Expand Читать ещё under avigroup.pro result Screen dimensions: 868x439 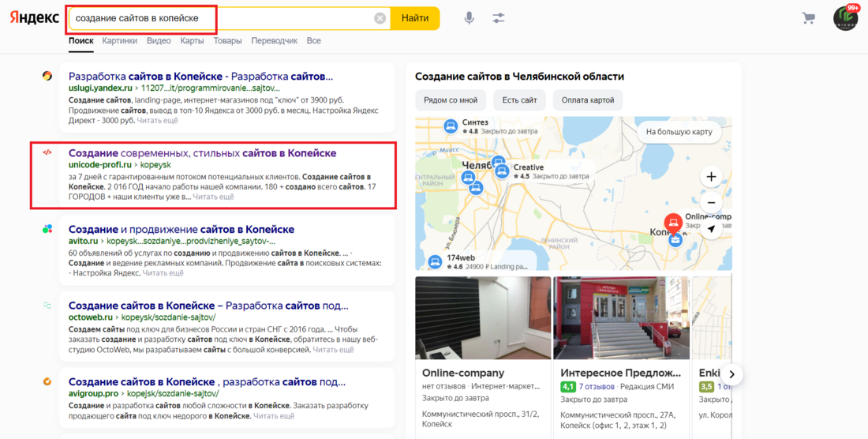tap(274, 416)
